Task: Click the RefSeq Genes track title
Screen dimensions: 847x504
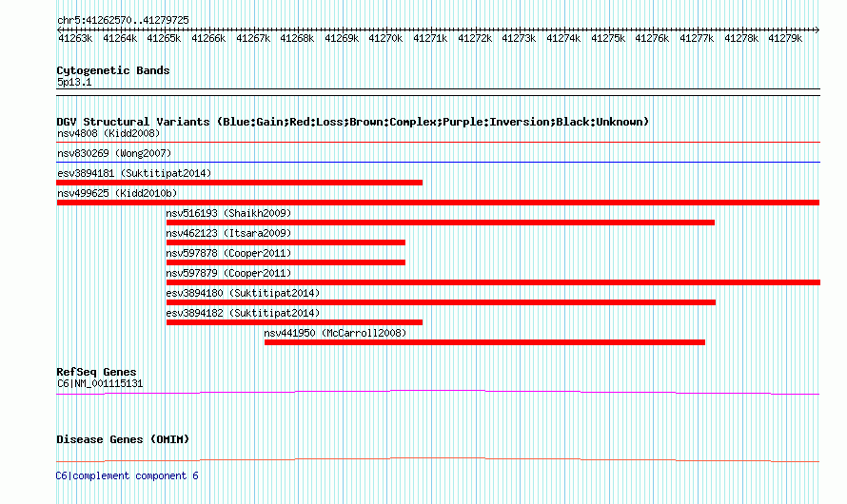Action: pyautogui.click(x=96, y=372)
